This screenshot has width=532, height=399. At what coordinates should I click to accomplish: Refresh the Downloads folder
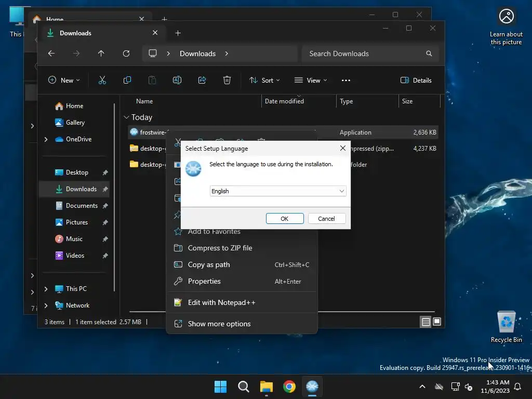[126, 54]
